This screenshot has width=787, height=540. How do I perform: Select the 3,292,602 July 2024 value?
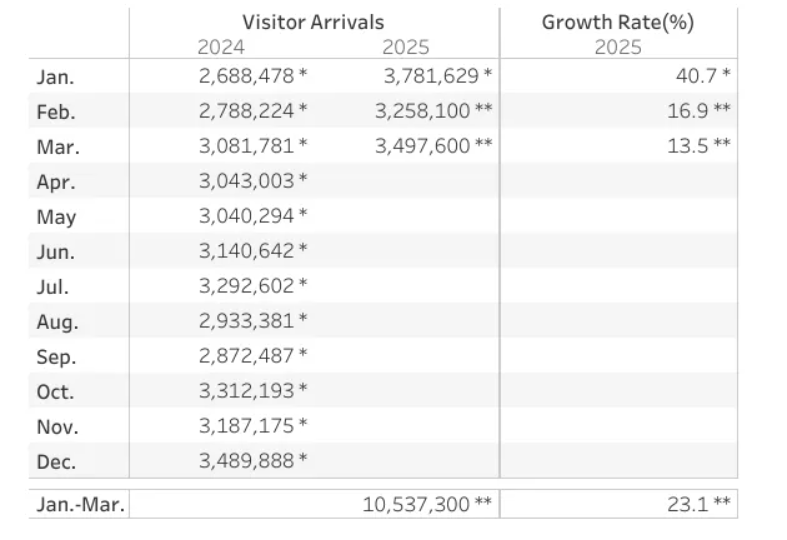coord(246,286)
